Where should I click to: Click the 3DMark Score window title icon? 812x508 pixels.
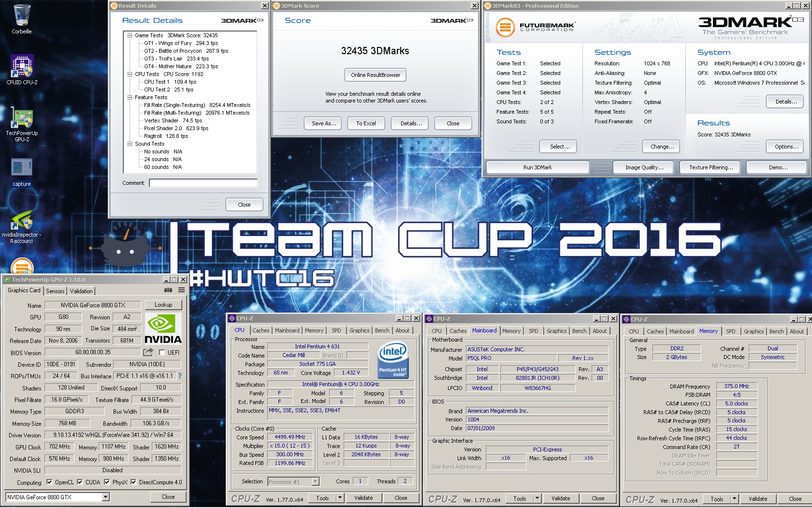point(277,6)
